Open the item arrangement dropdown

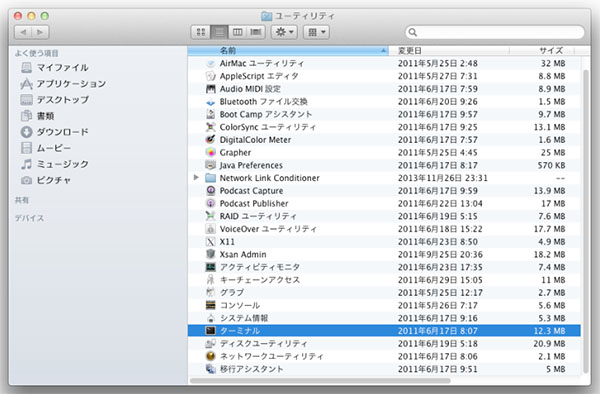[x=316, y=32]
